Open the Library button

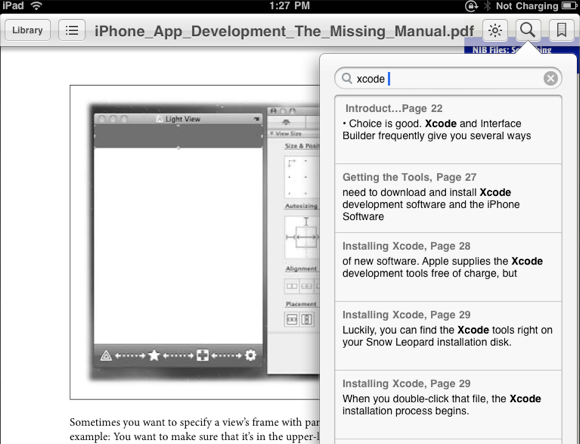[x=27, y=30]
